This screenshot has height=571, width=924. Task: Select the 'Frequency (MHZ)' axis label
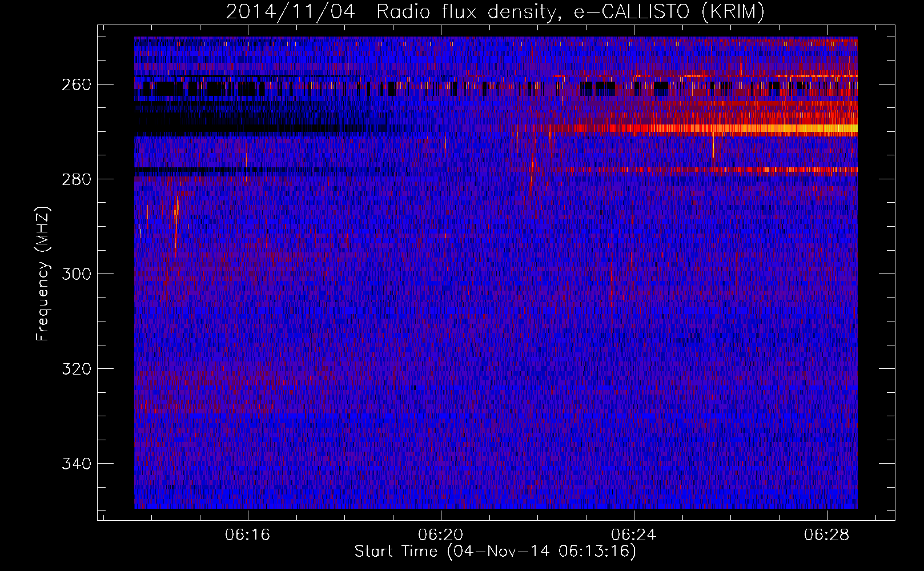(x=43, y=274)
